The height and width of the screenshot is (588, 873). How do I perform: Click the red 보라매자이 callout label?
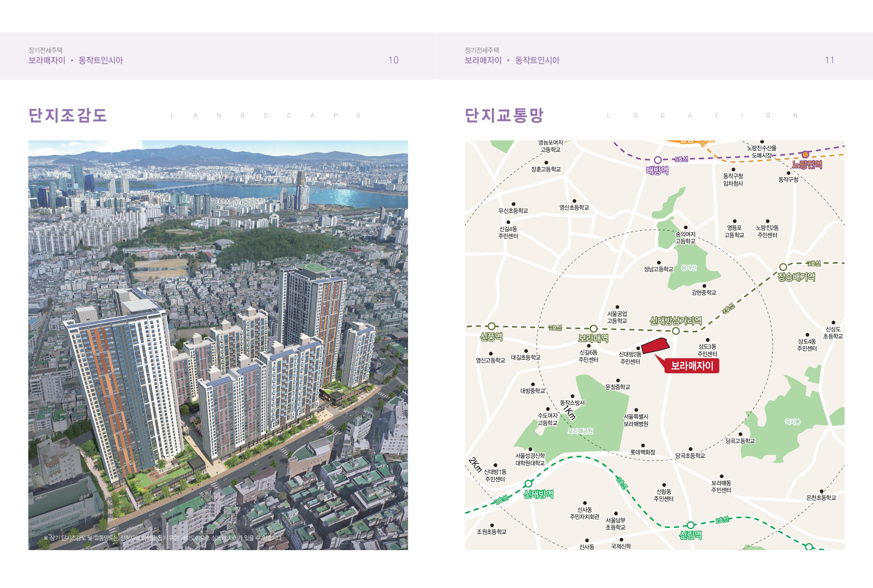tap(692, 366)
